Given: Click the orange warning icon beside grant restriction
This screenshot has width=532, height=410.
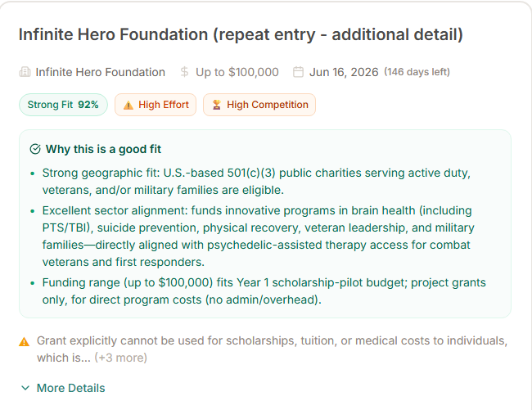Looking at the screenshot, I should pos(25,340).
